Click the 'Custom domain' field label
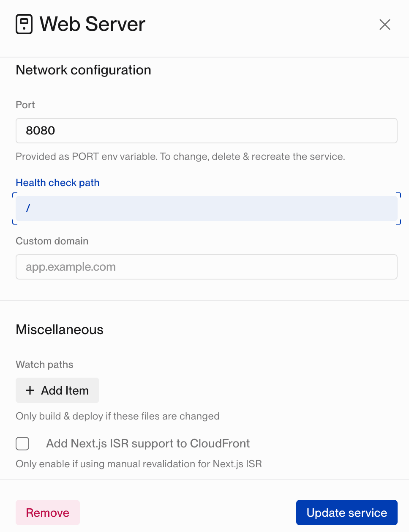This screenshot has width=409, height=532. (x=52, y=241)
